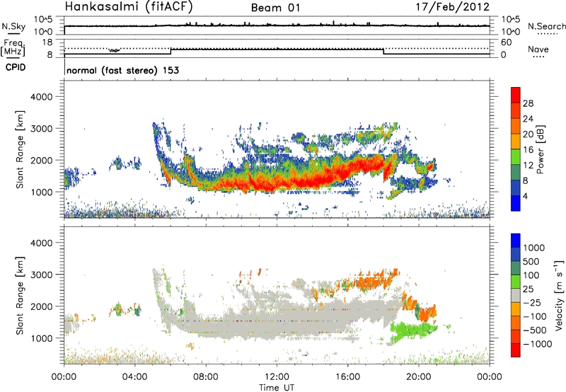The width and height of the screenshot is (566, 392).
Task: Select the −25 label on Velocity colorbar
Action: (532, 303)
